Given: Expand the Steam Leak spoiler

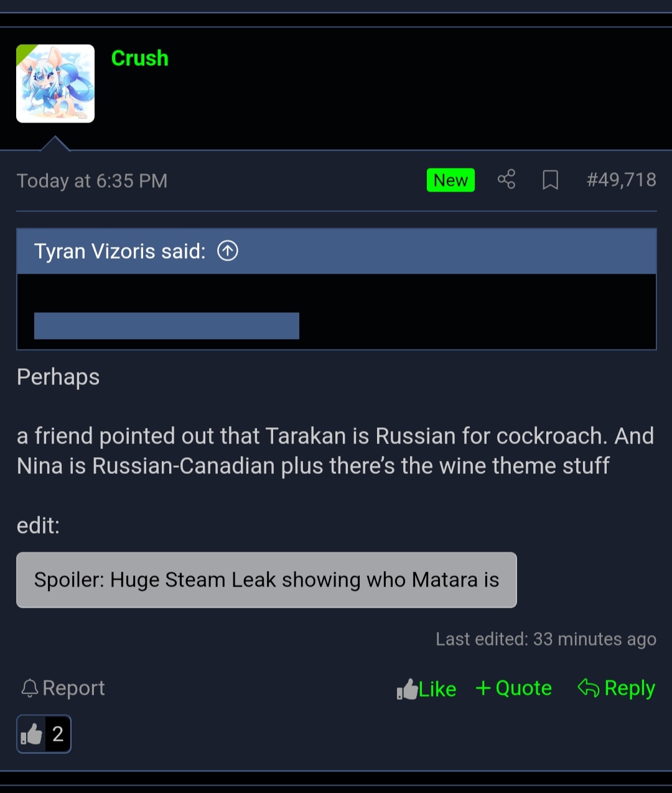Looking at the screenshot, I should click(x=266, y=580).
